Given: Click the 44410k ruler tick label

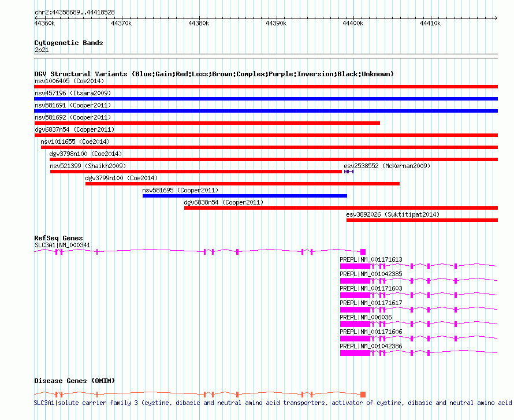Looking at the screenshot, I should 430,23.
